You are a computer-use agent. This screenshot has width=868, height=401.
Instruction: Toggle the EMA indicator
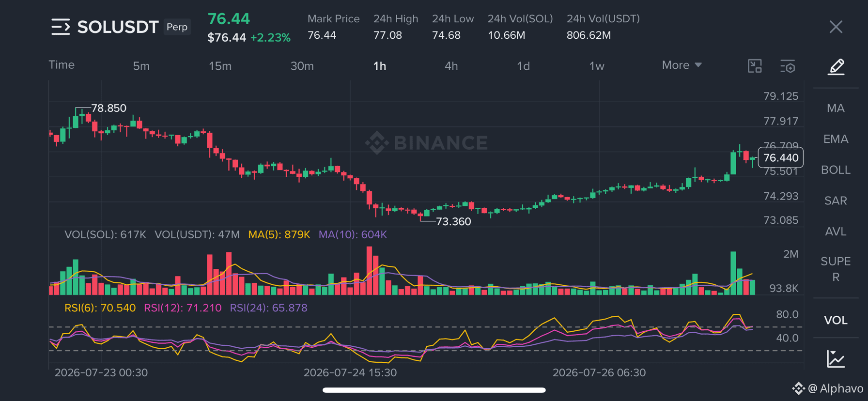[836, 139]
